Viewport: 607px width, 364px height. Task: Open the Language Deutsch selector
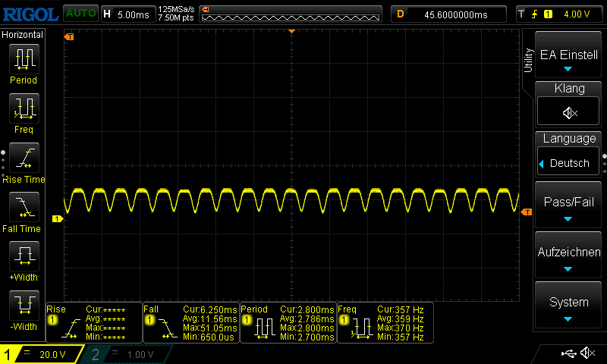(569, 163)
